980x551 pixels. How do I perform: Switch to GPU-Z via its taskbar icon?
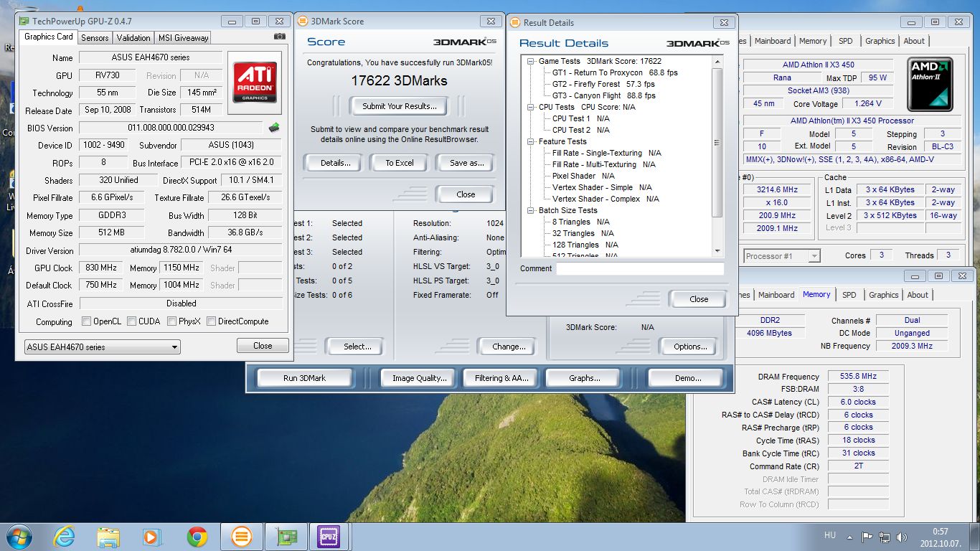tap(286, 537)
